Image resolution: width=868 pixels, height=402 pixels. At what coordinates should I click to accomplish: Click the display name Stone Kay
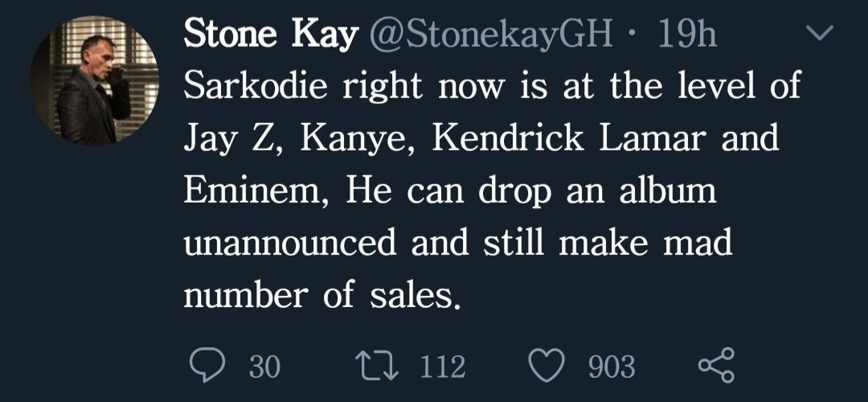coord(270,35)
